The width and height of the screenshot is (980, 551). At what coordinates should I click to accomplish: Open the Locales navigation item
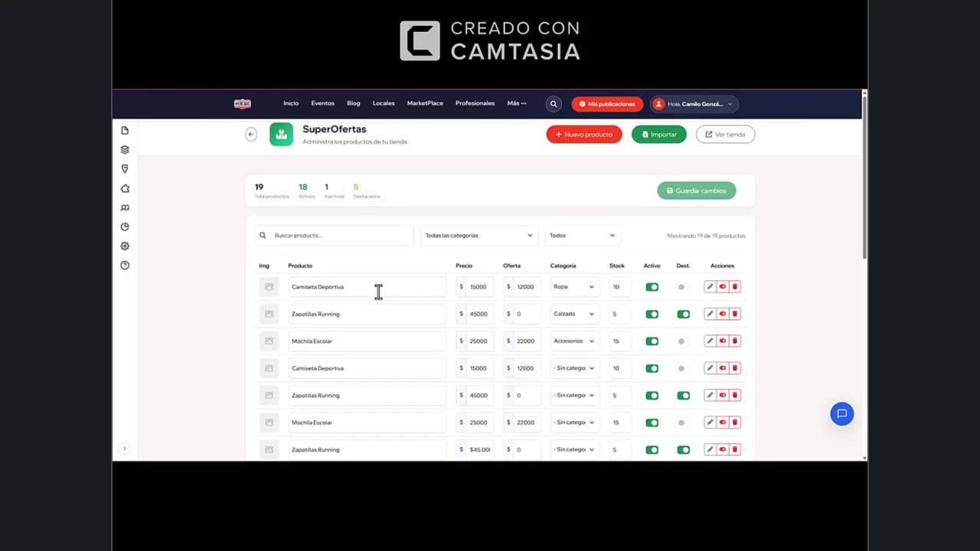pyautogui.click(x=384, y=103)
